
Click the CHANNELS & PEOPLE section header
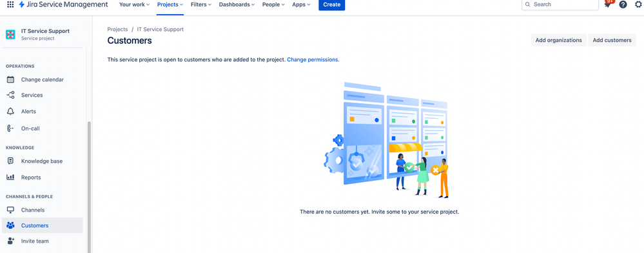pos(29,197)
